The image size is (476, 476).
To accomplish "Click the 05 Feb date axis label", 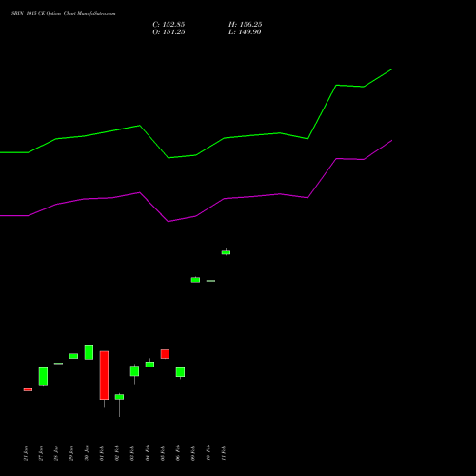I will 163,453.
